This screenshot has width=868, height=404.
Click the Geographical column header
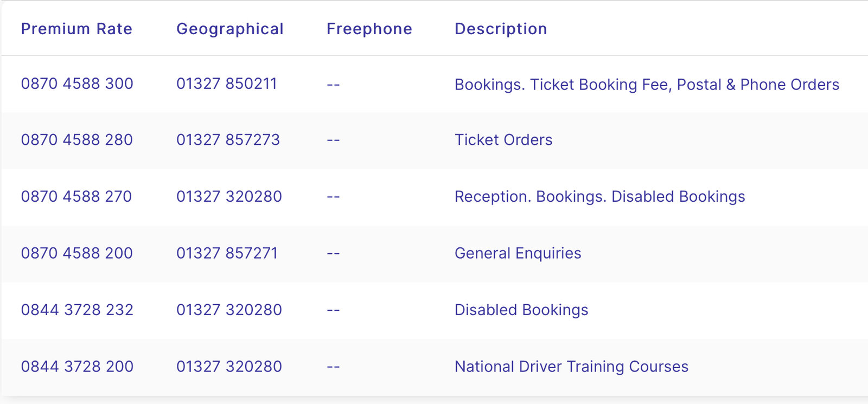click(x=230, y=29)
